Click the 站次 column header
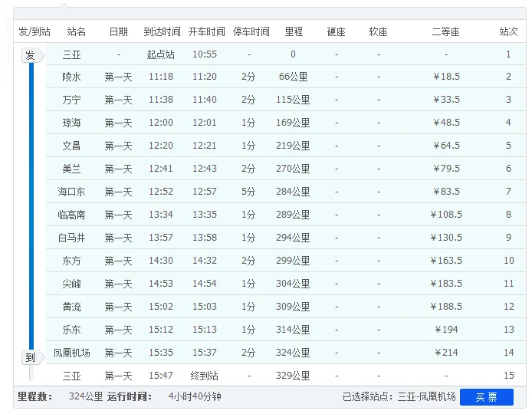The image size is (532, 414). tap(508, 31)
